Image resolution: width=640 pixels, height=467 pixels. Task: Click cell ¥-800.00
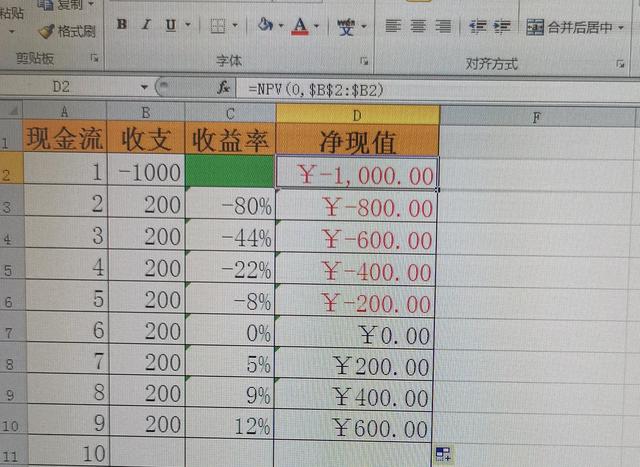356,206
